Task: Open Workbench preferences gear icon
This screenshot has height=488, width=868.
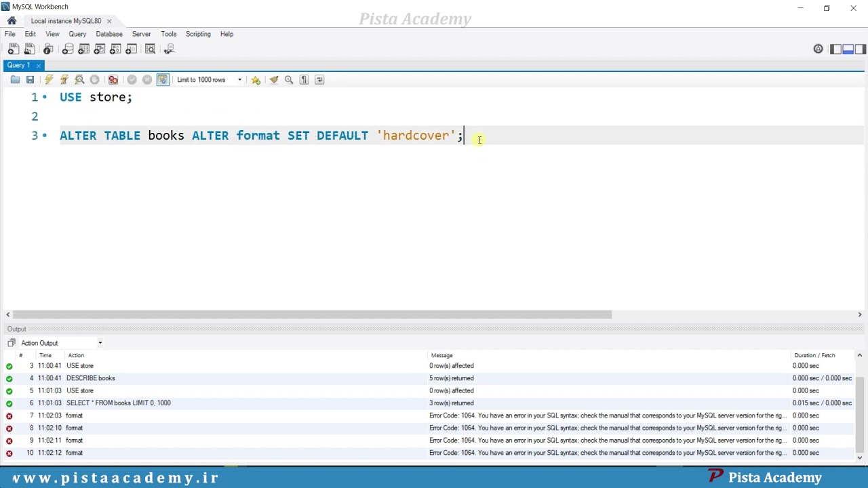Action: 818,49
